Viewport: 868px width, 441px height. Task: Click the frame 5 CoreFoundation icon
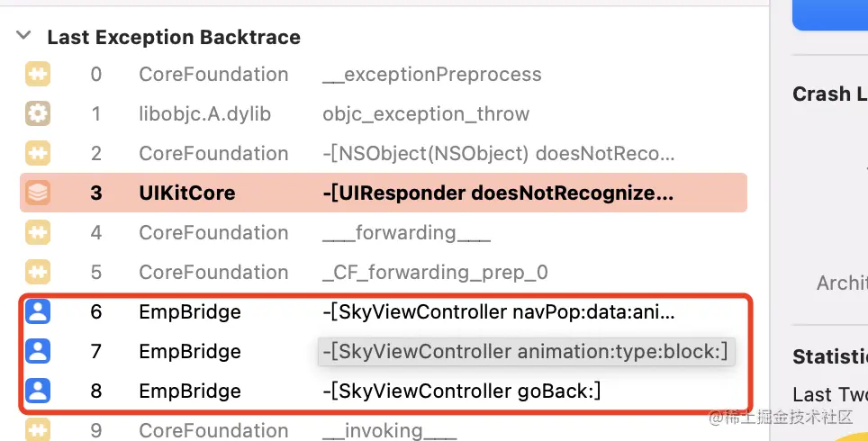point(38,272)
